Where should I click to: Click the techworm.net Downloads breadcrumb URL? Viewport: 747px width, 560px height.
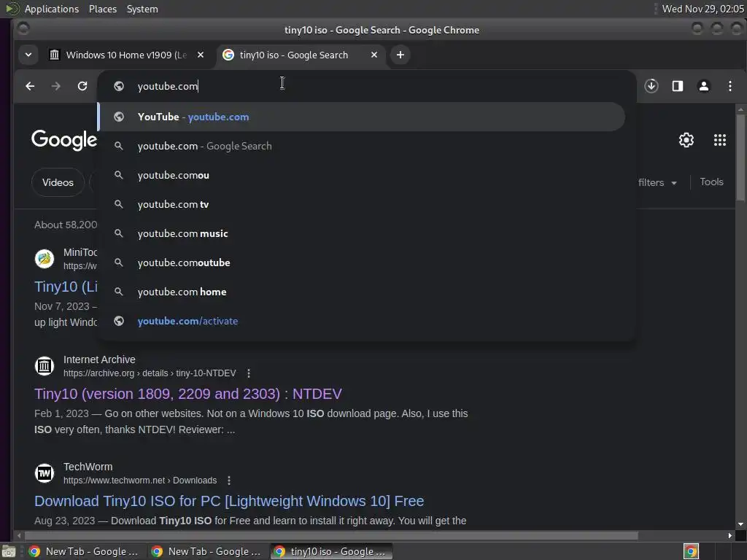(x=140, y=481)
